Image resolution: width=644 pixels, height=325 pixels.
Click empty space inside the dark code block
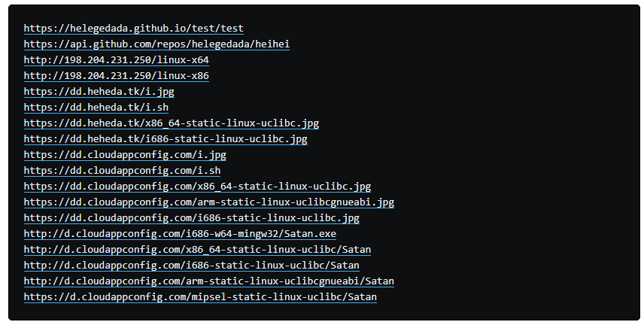(512, 150)
